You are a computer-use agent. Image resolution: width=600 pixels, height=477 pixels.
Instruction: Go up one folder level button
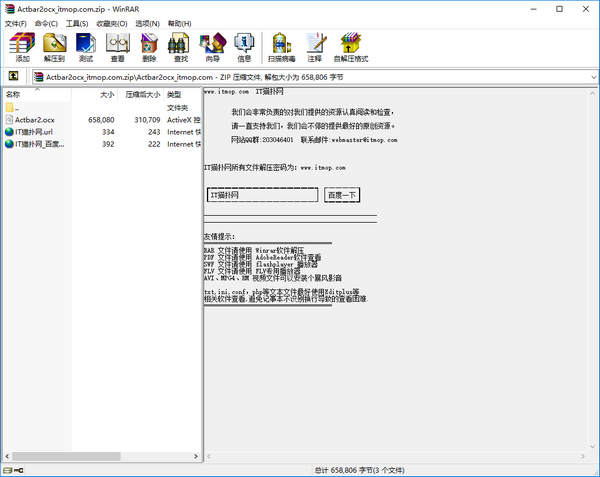click(x=13, y=76)
